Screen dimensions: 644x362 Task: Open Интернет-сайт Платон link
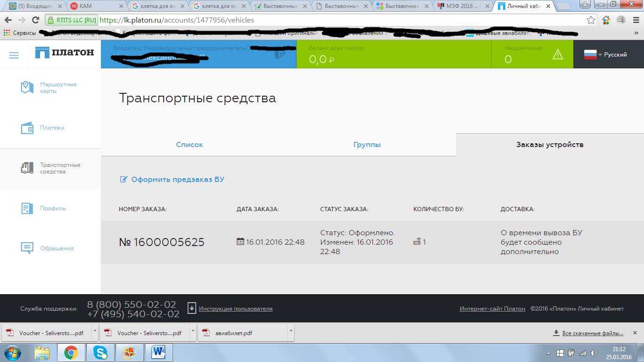pos(492,309)
